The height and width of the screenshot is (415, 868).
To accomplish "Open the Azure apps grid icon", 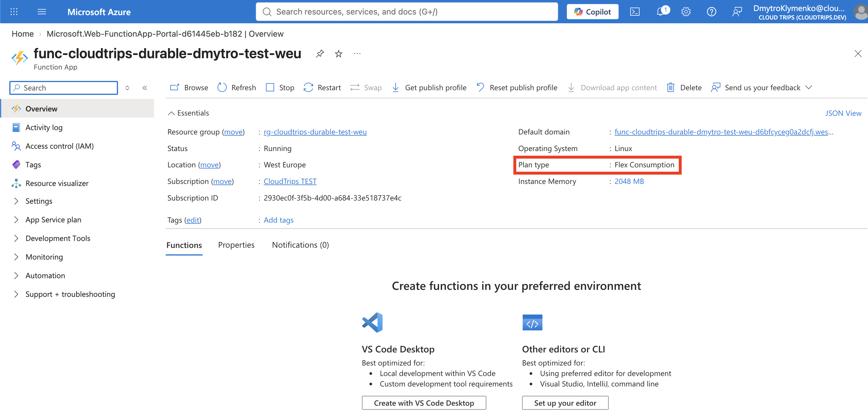I will (14, 12).
